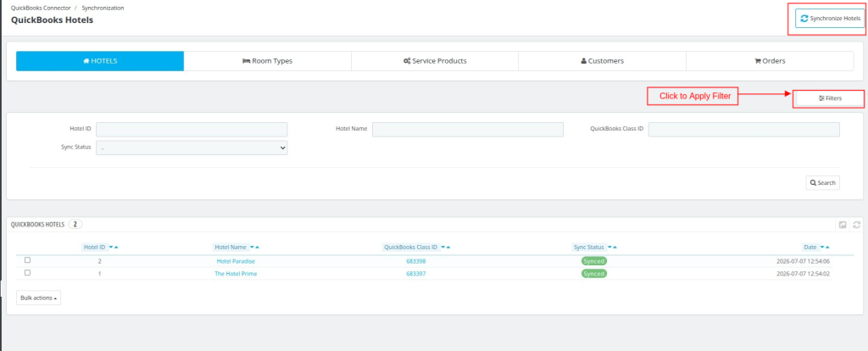Select the Customers tab
868x351 pixels.
(x=603, y=61)
